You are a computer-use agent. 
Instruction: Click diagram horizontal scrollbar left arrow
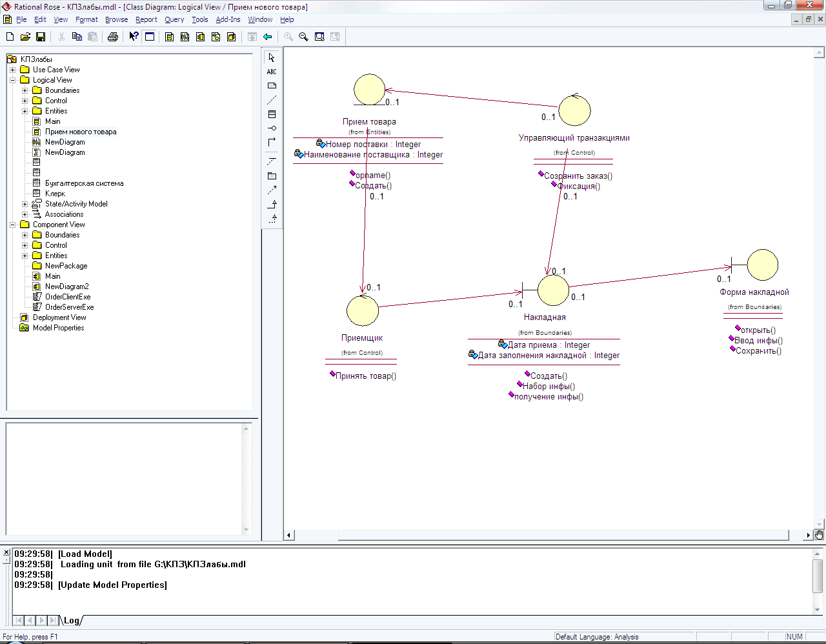289,535
